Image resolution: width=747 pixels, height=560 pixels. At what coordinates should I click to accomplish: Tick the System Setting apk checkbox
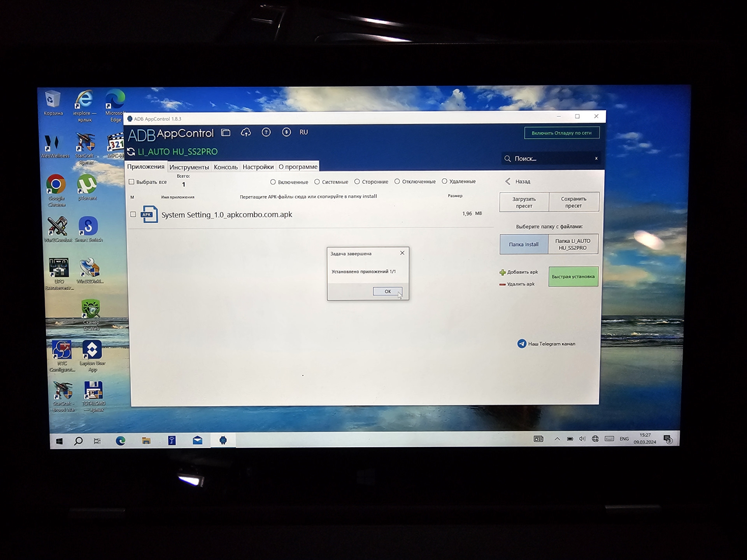[x=133, y=214]
